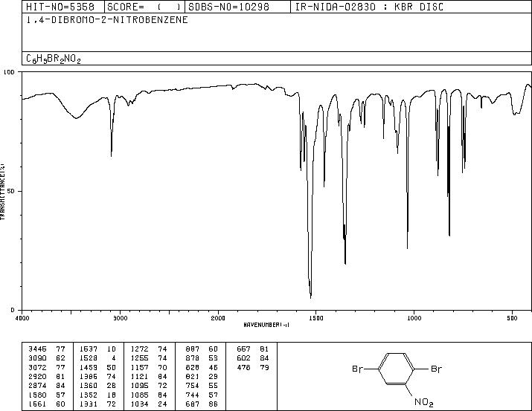Image resolution: width=532 pixels, height=411 pixels.
Task: Select peak table entry 1095
Action: coord(139,386)
